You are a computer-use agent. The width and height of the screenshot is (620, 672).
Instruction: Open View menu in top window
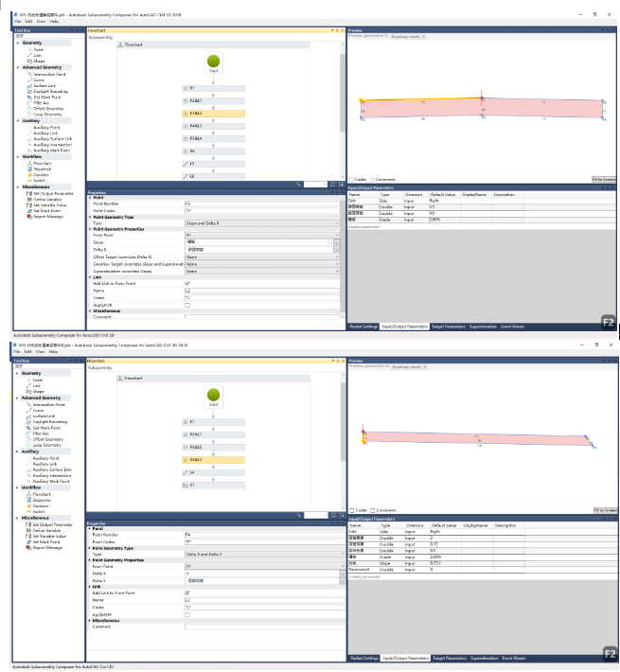tap(41, 21)
